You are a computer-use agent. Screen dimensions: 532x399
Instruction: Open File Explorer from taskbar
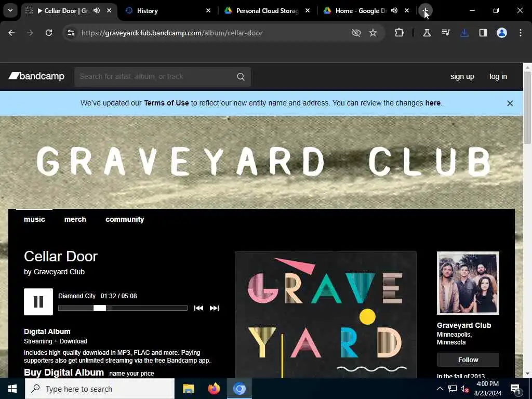pyautogui.click(x=188, y=389)
